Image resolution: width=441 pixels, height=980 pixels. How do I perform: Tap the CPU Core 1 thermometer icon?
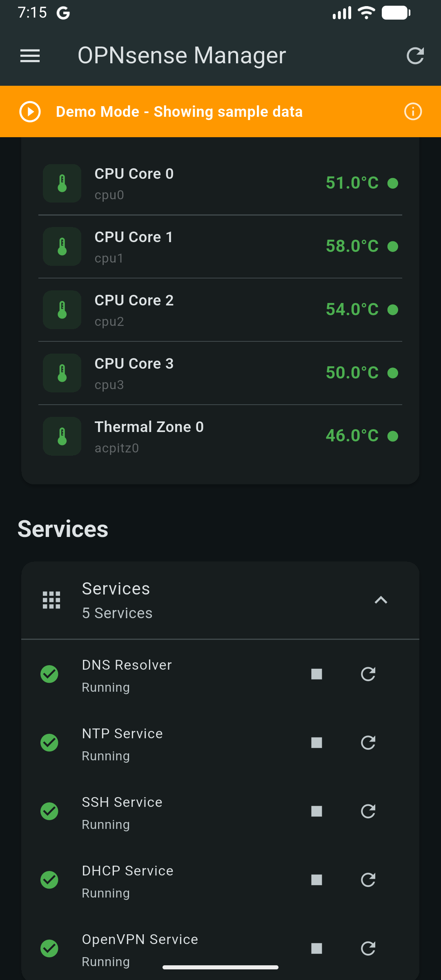point(62,247)
